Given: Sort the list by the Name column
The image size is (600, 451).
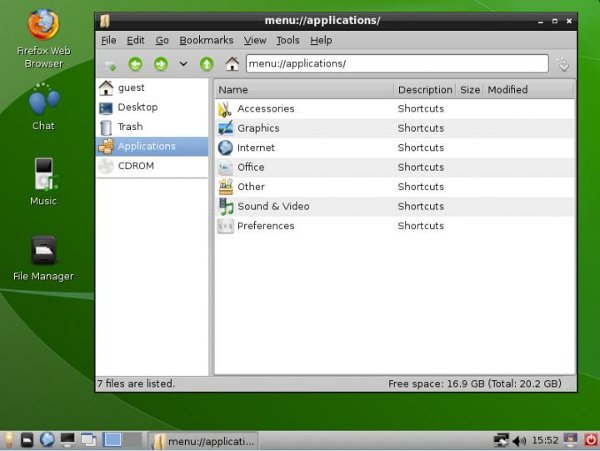Looking at the screenshot, I should click(305, 90).
